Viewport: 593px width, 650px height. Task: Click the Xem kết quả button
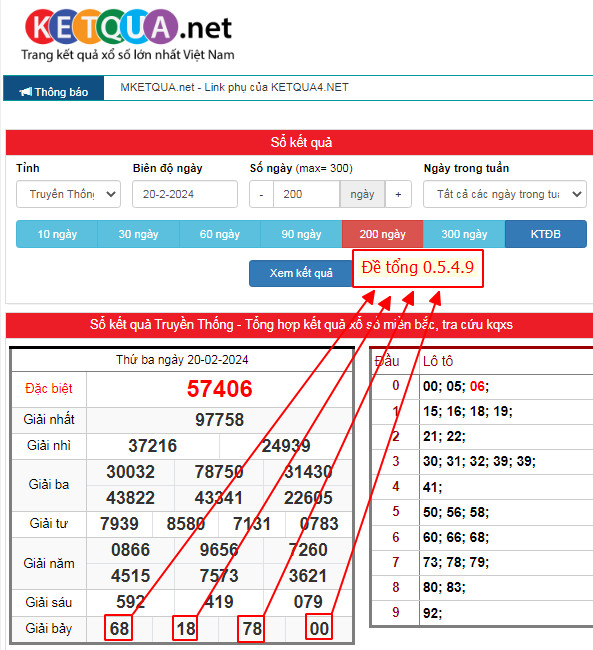[x=301, y=273]
